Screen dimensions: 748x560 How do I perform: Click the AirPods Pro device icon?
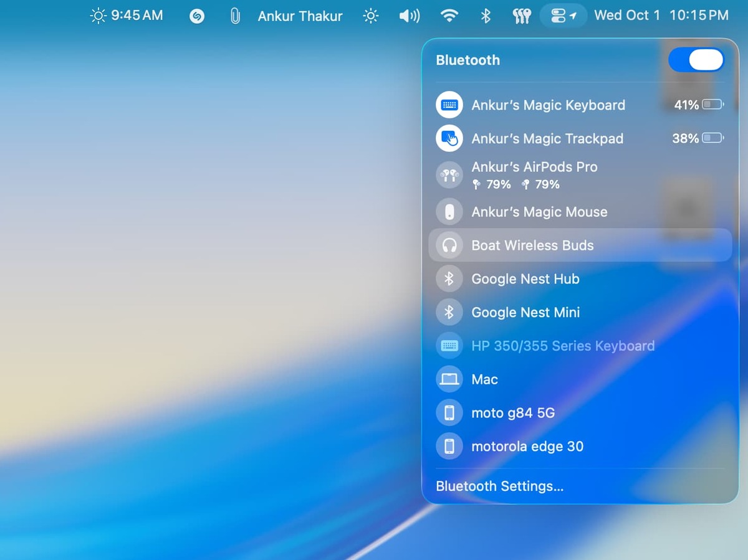tap(449, 175)
